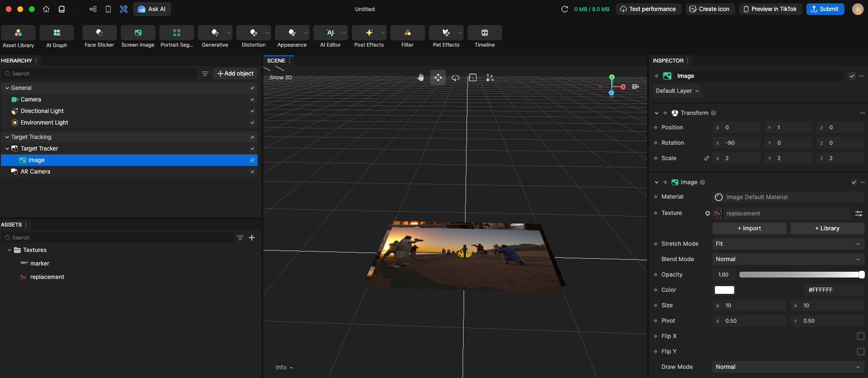This screenshot has width=868, height=378.
Task: Open texture settings sliders icon
Action: [859, 214]
